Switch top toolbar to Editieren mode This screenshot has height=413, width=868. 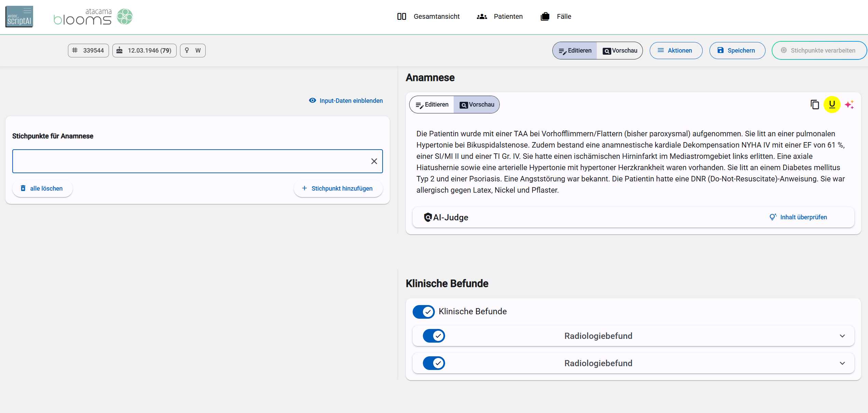(575, 51)
